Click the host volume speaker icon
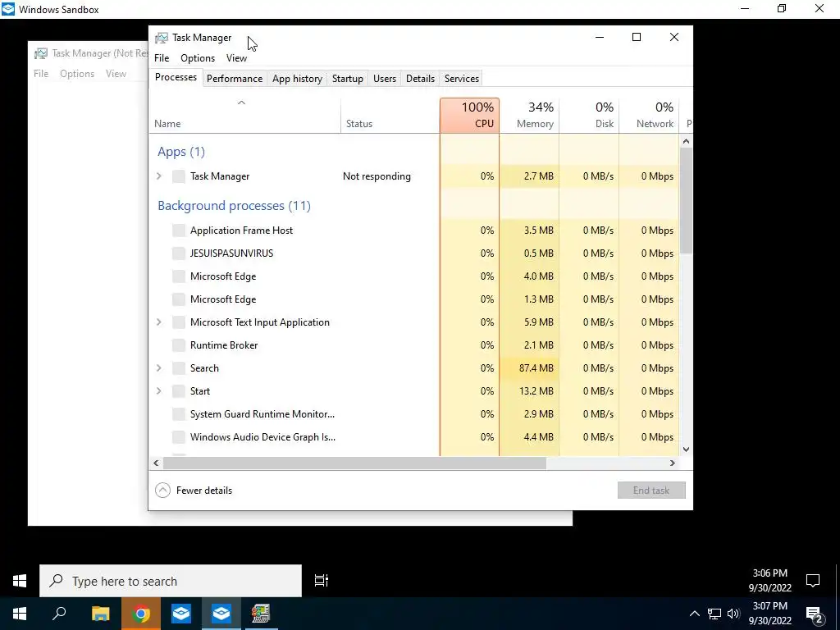Viewport: 840px width, 630px height. pos(733,614)
